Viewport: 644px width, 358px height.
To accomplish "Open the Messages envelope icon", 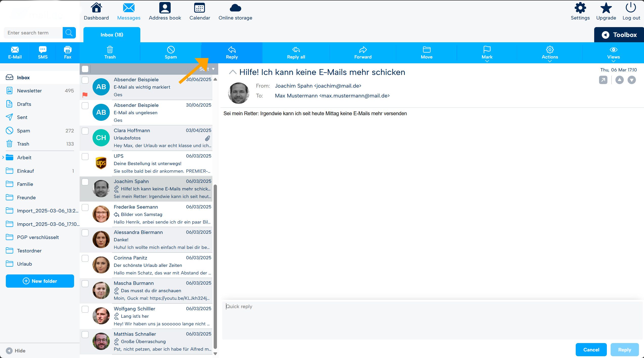I will [129, 8].
